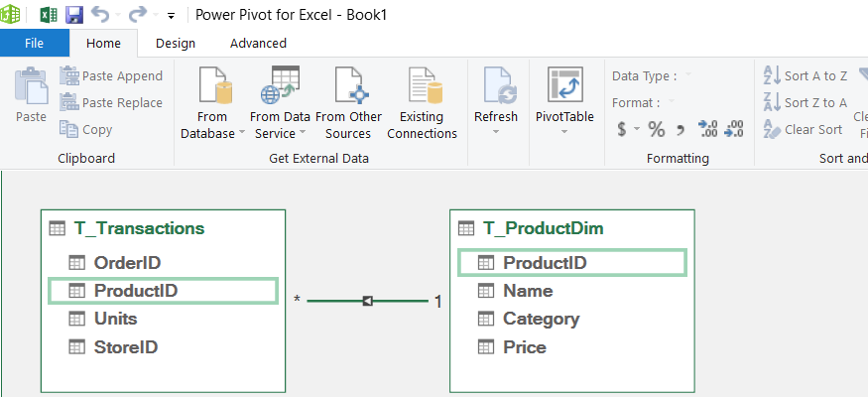Image resolution: width=868 pixels, height=397 pixels.
Task: Expand the PivotTable dropdown arrow
Action: (x=564, y=132)
